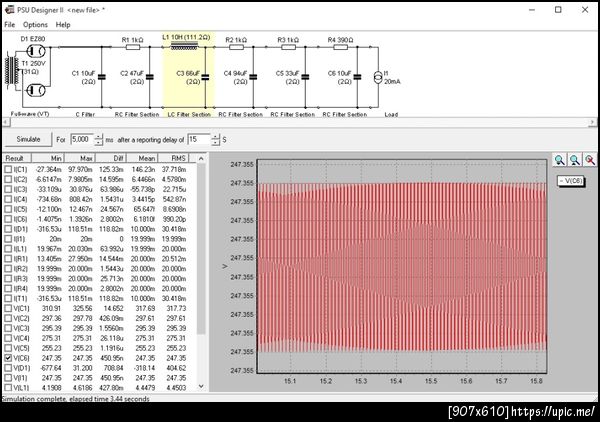Select the L1 10H inductor symbol
The height and width of the screenshot is (422, 600).
[x=184, y=46]
